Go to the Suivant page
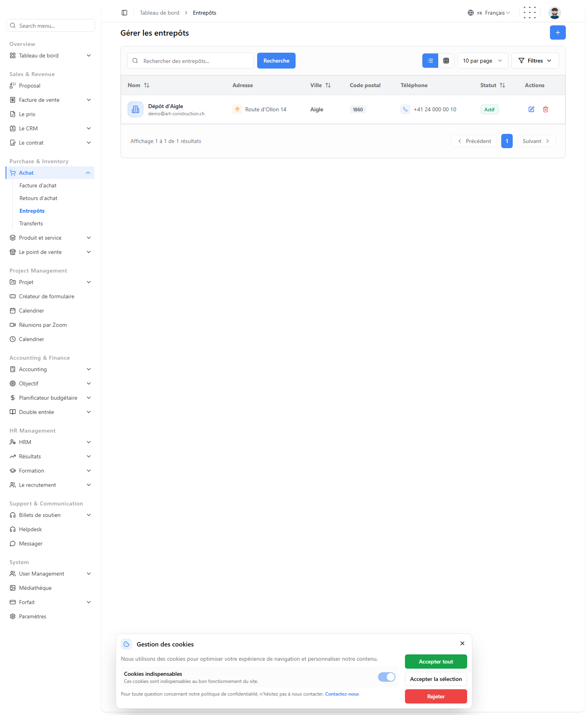Image resolution: width=588 pixels, height=715 pixels. [x=536, y=141]
